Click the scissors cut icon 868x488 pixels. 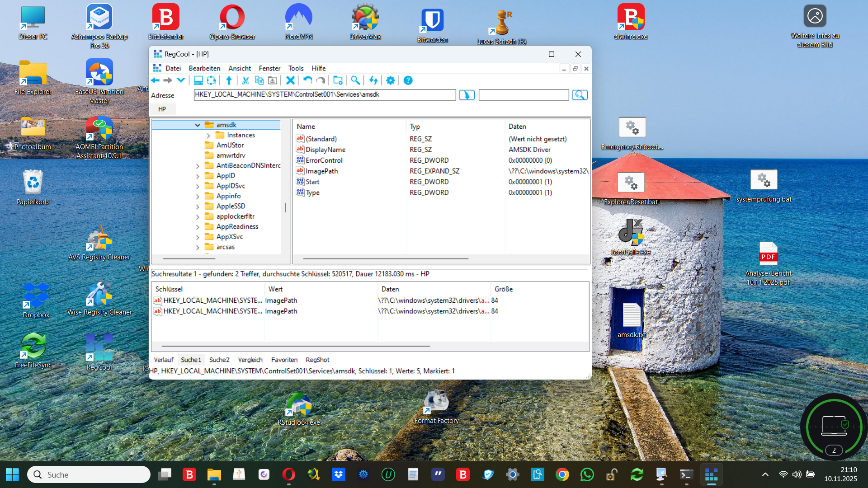pos(245,80)
